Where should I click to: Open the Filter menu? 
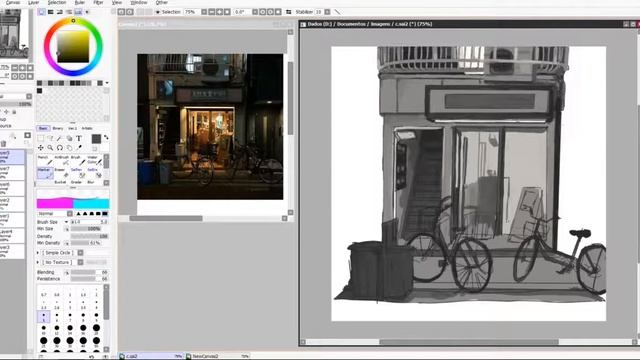click(98, 2)
